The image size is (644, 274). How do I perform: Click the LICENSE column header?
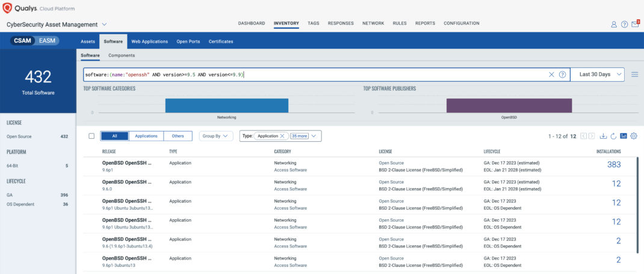[x=385, y=151]
